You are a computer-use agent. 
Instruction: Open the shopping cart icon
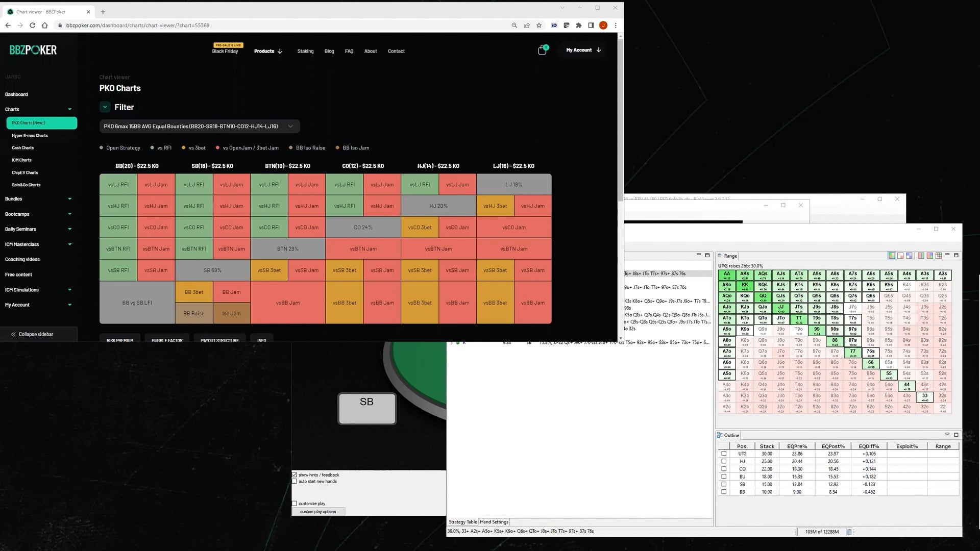pyautogui.click(x=542, y=50)
